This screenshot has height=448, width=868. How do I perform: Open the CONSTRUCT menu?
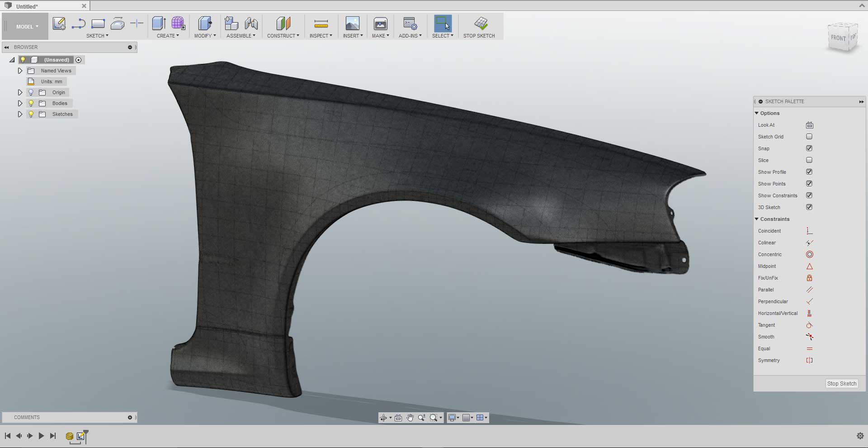(283, 36)
